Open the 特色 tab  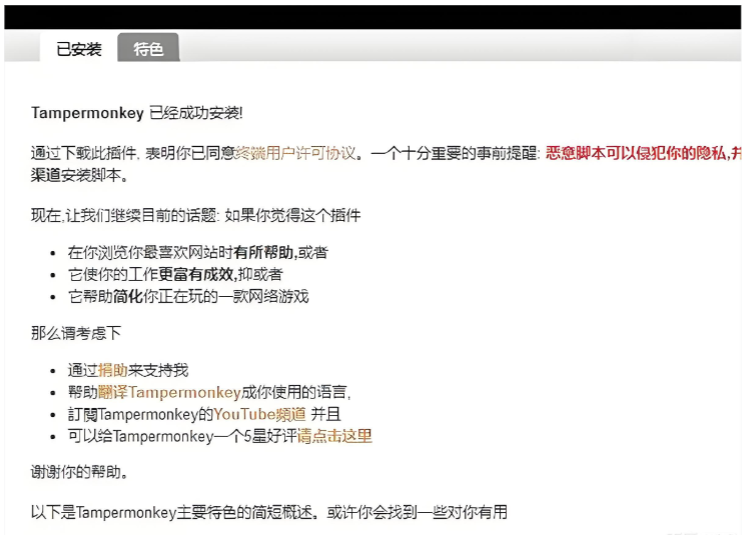pos(148,48)
